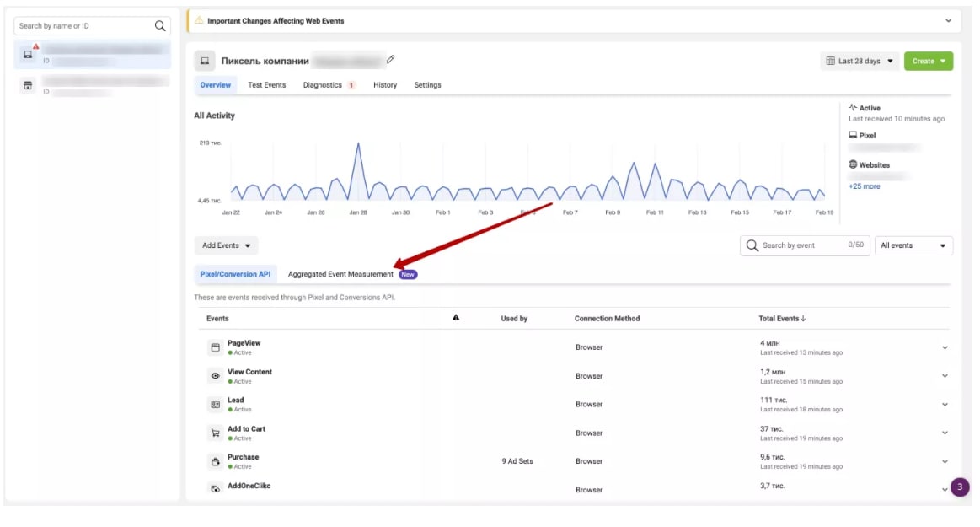Image resolution: width=980 pixels, height=527 pixels.
Task: Sort by Total Events column header
Action: click(x=782, y=319)
